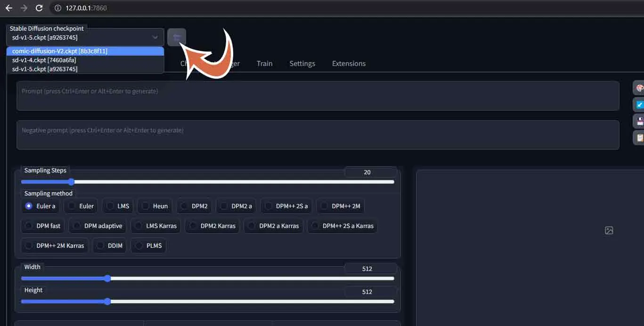This screenshot has width=644, height=326.
Task: Choose comic-diffusion-V2.ckpt from checkpoint list
Action: (85, 51)
